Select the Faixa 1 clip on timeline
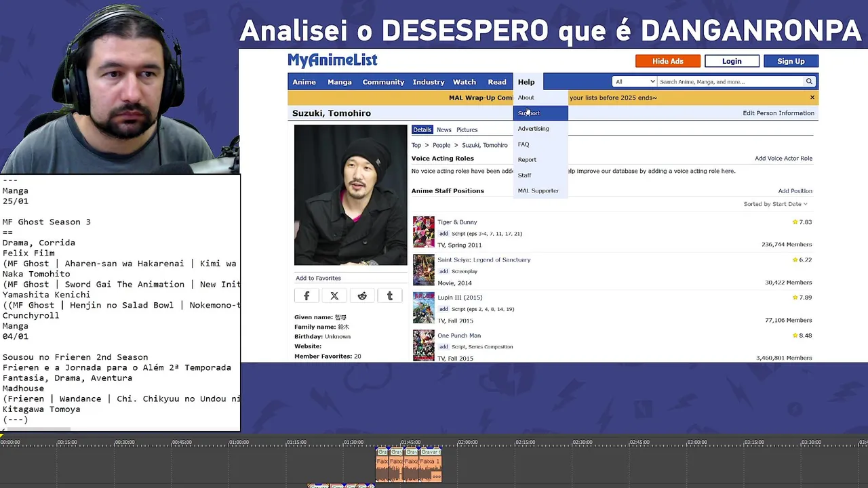The height and width of the screenshot is (488, 868). 429,465
